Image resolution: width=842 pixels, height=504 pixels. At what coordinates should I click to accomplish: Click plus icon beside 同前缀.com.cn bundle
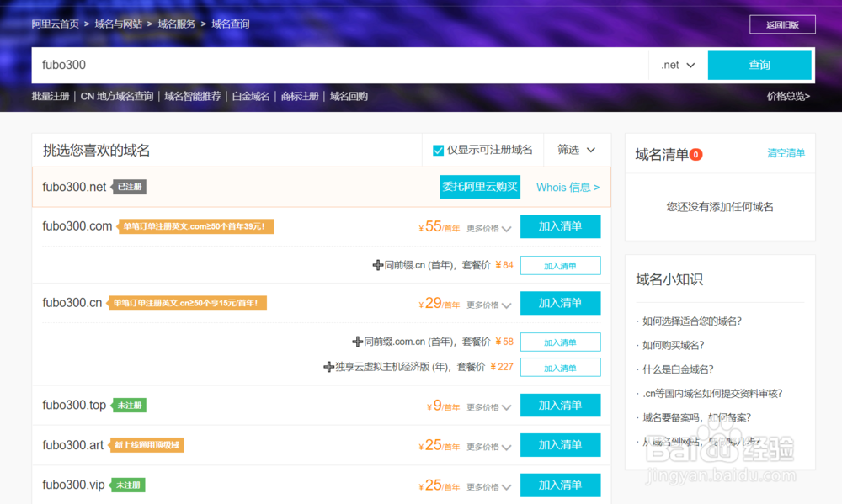click(357, 342)
